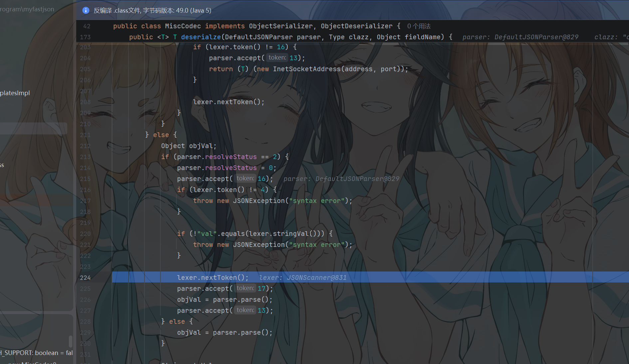Click the resolveStatus field on line 214

click(231, 168)
